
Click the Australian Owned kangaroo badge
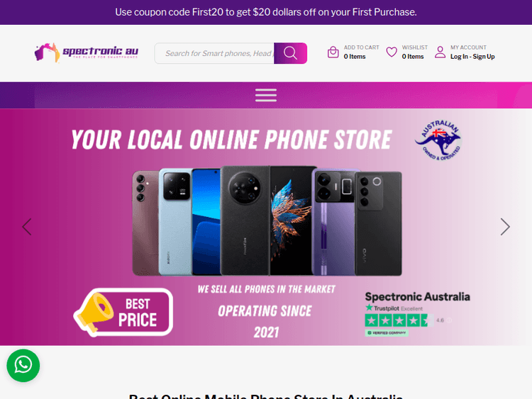click(438, 140)
